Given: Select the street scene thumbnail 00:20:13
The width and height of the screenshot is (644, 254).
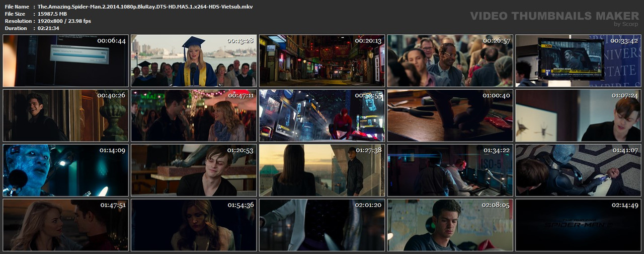Looking at the screenshot, I should click(x=322, y=61).
